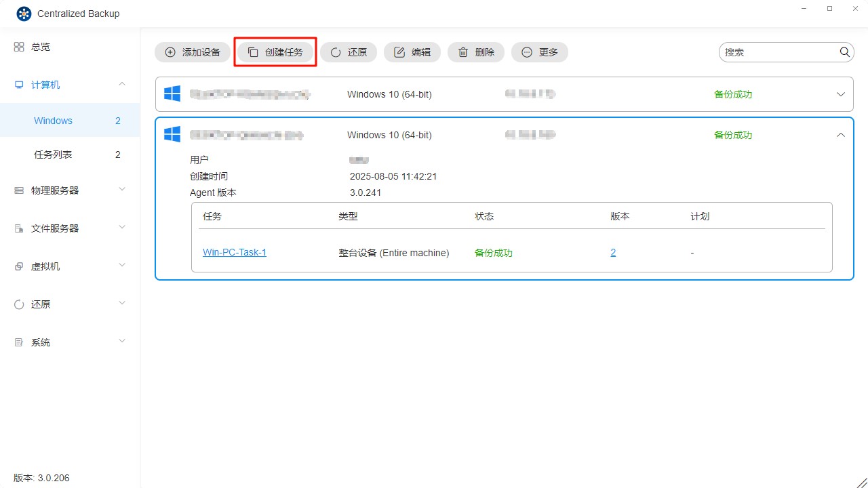868x488 pixels.
Task: Expand the first Windows 10 device row
Action: 841,94
